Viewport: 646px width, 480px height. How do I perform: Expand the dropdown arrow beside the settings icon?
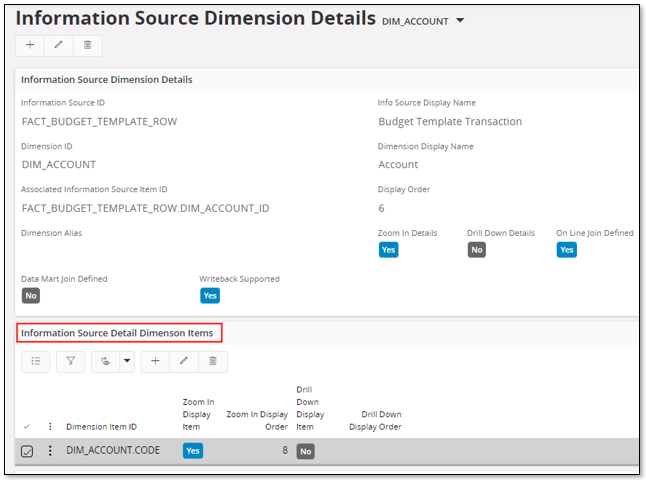point(127,361)
